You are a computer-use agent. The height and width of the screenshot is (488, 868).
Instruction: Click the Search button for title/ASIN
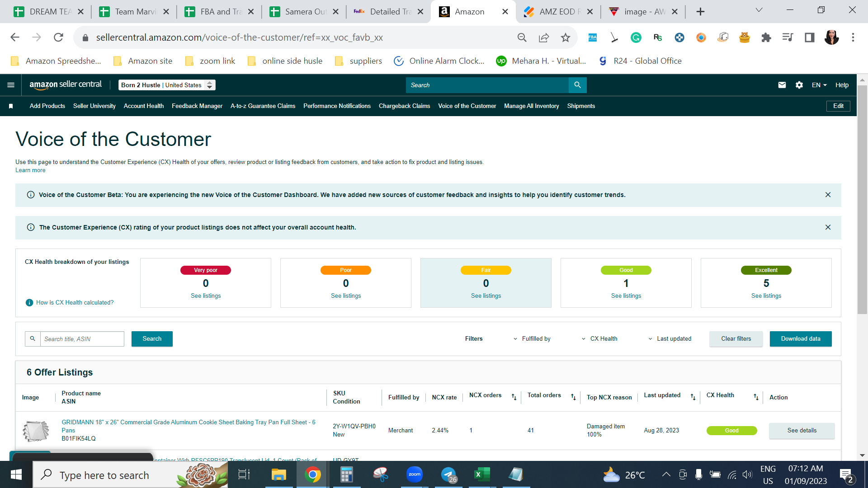[152, 339]
